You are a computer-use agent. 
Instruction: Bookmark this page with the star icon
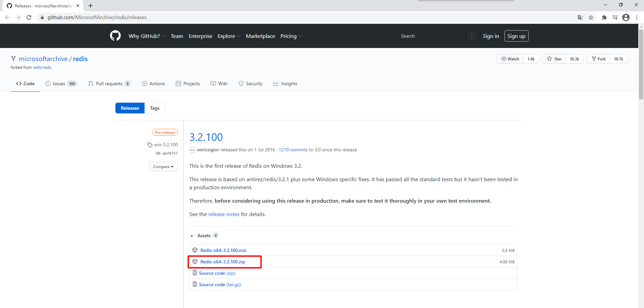coord(591,17)
